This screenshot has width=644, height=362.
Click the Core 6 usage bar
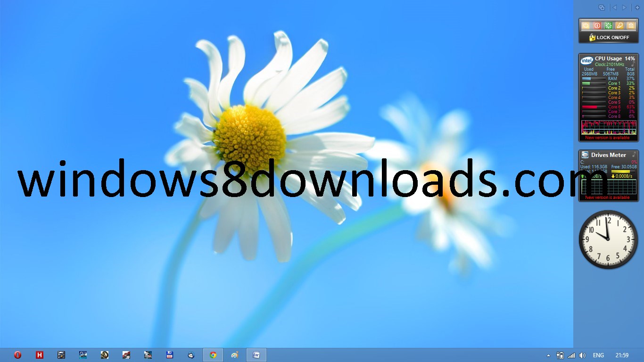pos(594,107)
